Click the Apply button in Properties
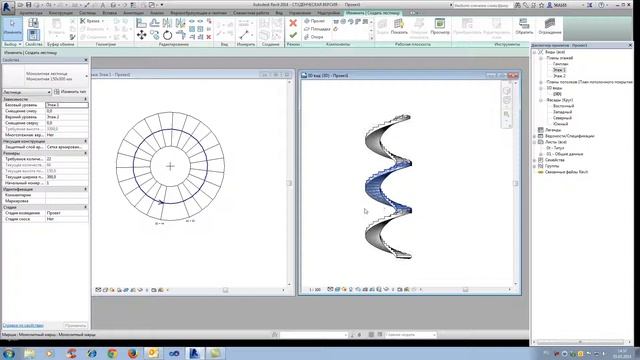Screen dimensions: 640x360 click(76, 326)
